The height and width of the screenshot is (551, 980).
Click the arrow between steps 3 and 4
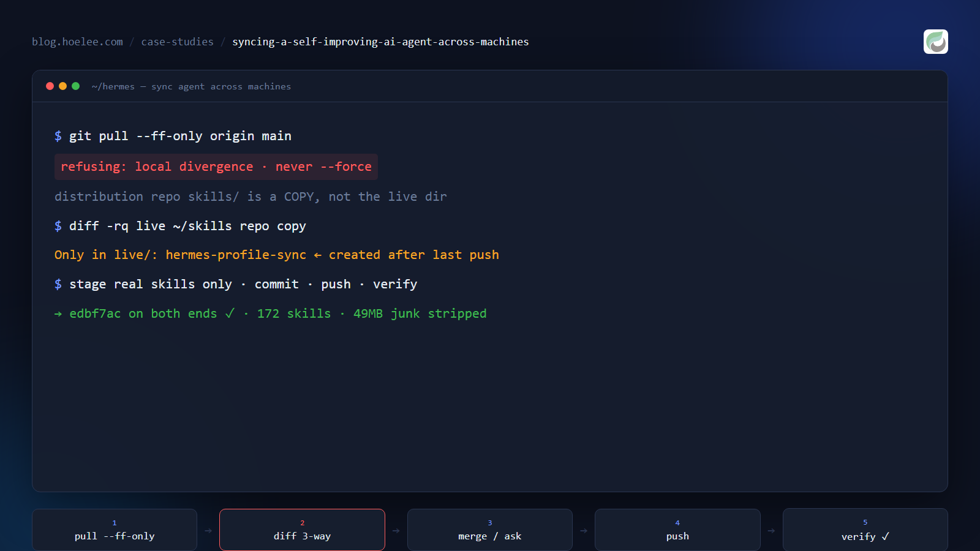pos(584,531)
